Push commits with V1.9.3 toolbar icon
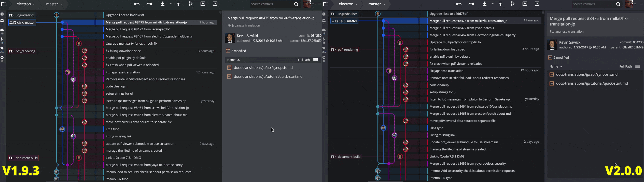This screenshot has height=182, width=644. click(178, 4)
